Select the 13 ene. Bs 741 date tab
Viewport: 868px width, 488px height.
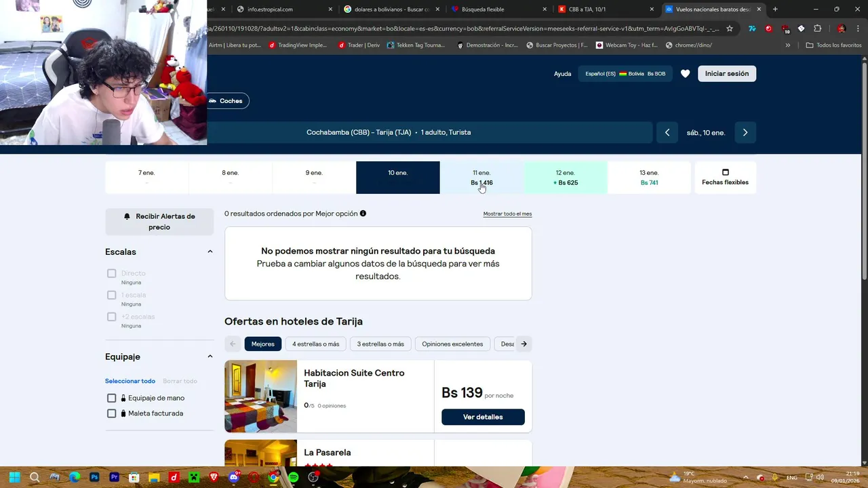pos(649,178)
